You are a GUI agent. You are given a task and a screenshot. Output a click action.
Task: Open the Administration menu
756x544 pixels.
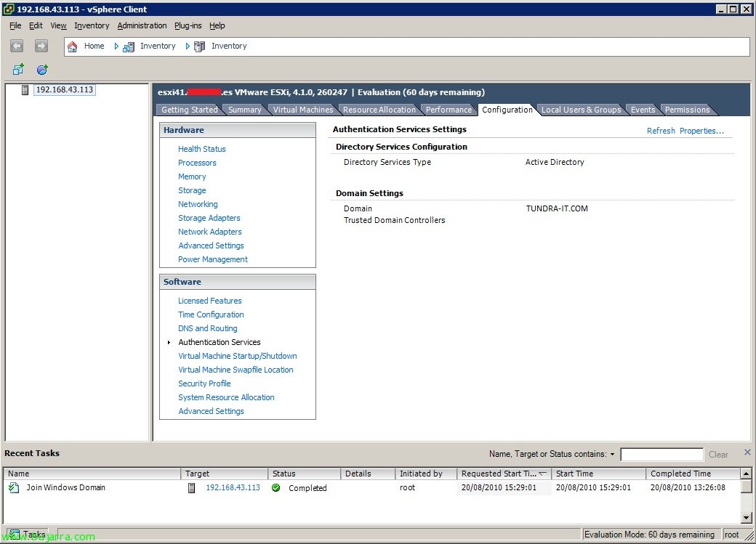click(x=142, y=25)
